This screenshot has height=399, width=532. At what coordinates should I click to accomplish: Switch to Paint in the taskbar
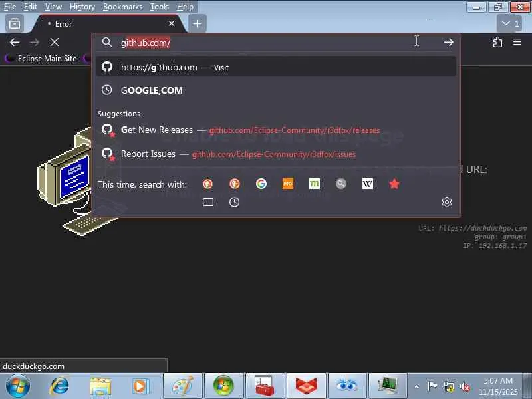pos(183,386)
